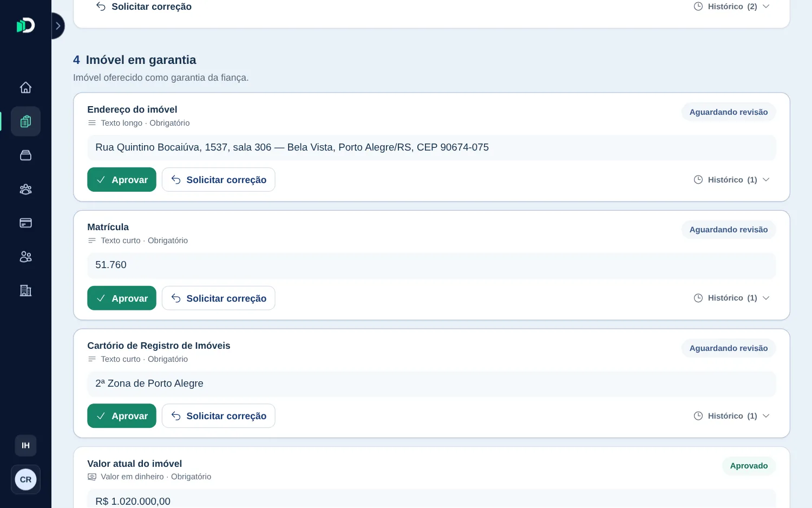
Task: Expand Histórico (1) for Cartório de Registro
Action: point(732,416)
